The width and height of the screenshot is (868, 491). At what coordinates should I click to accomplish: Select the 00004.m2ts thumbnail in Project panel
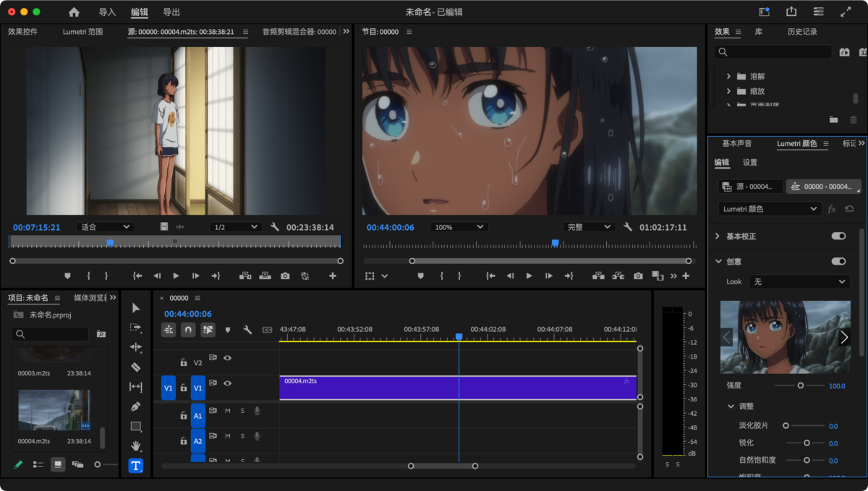[54, 410]
